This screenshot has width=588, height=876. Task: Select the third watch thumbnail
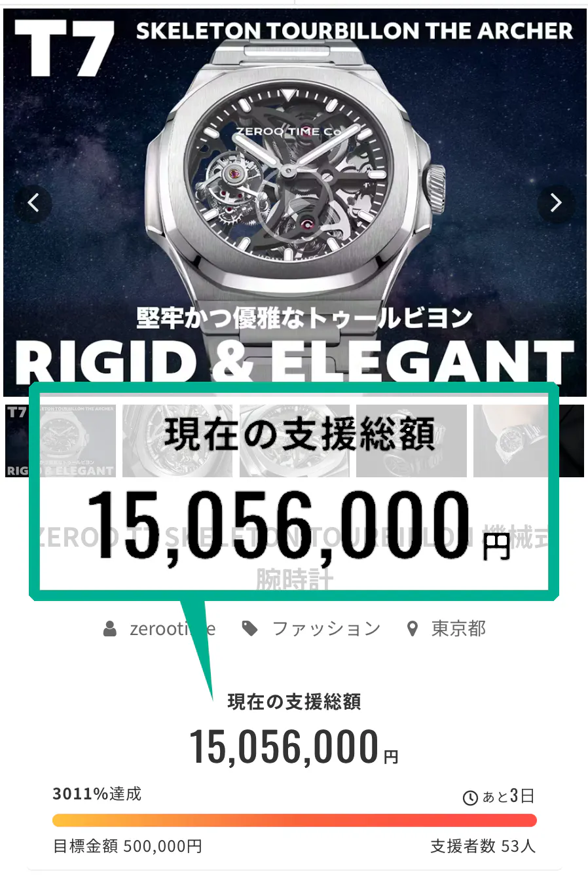pyautogui.click(x=294, y=441)
